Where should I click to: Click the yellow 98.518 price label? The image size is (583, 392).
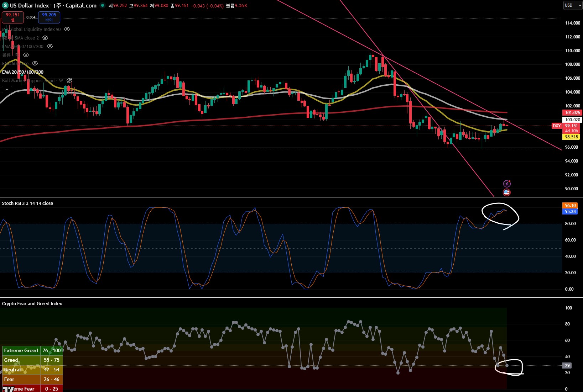572,137
